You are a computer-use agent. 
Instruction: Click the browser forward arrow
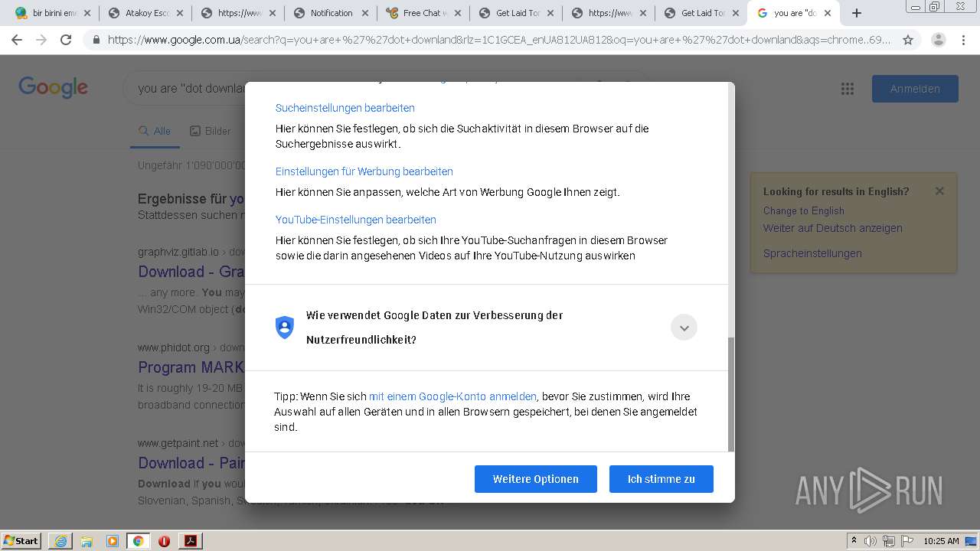pyautogui.click(x=41, y=40)
